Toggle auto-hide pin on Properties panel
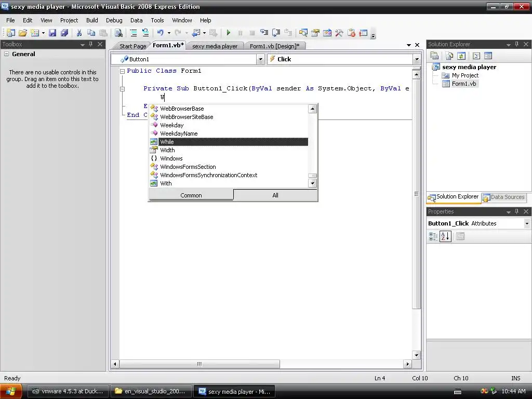 click(x=517, y=211)
